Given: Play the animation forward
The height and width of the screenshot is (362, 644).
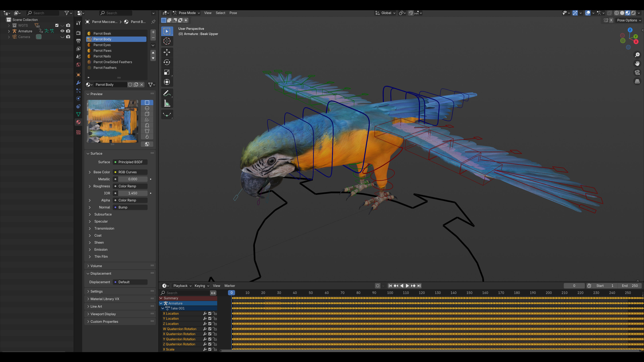Looking at the screenshot, I should coord(407,286).
